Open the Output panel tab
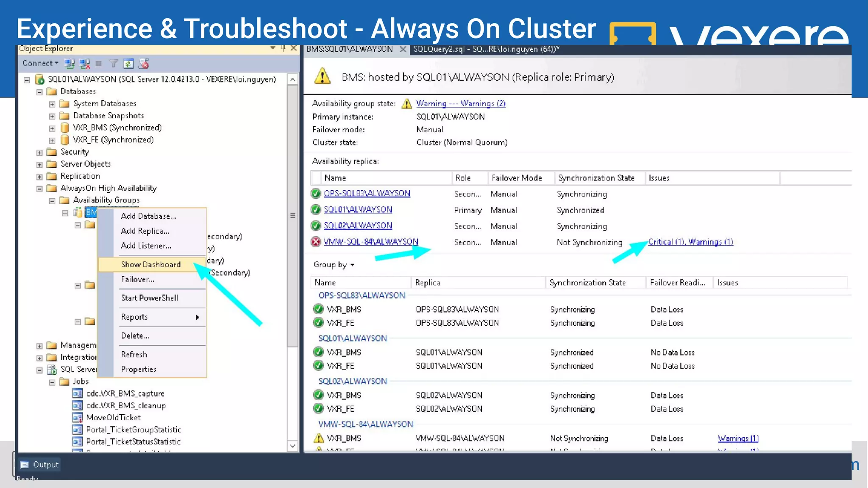The width and height of the screenshot is (868, 488). tap(39, 465)
